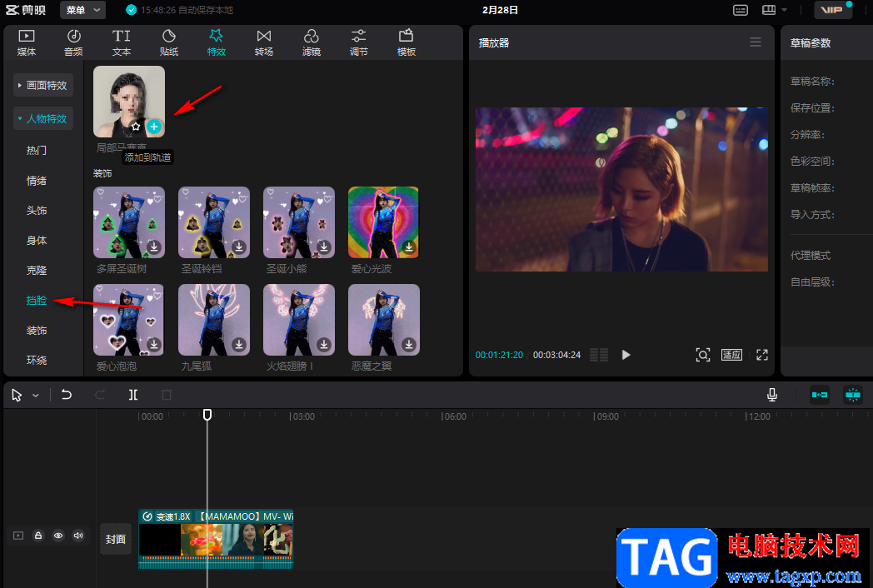Open the 调节 adjustment tab
Viewport: 873px width, 588px height.
(358, 42)
